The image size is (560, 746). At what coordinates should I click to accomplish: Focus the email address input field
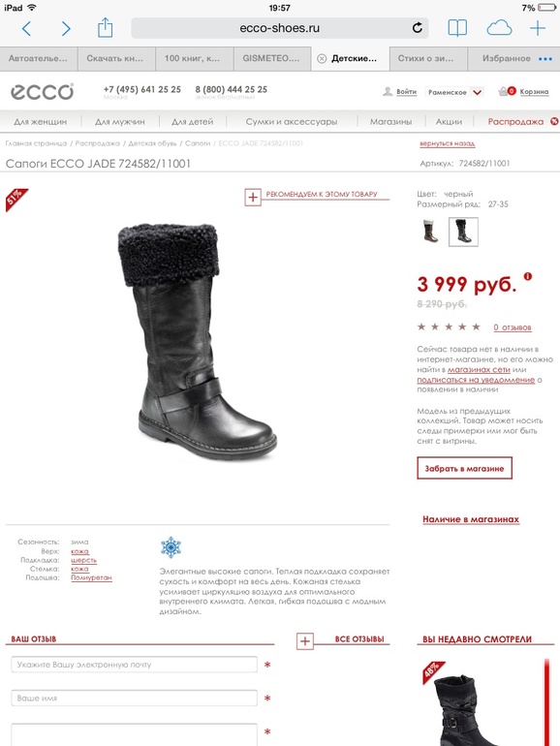134,665
